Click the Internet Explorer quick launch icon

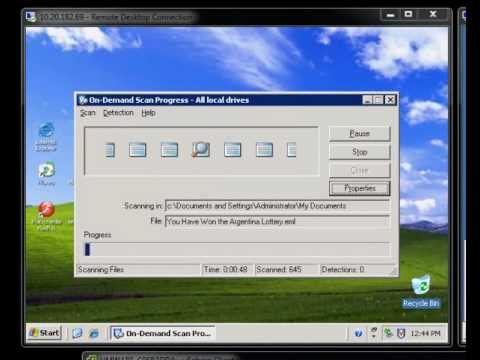pyautogui.click(x=94, y=333)
